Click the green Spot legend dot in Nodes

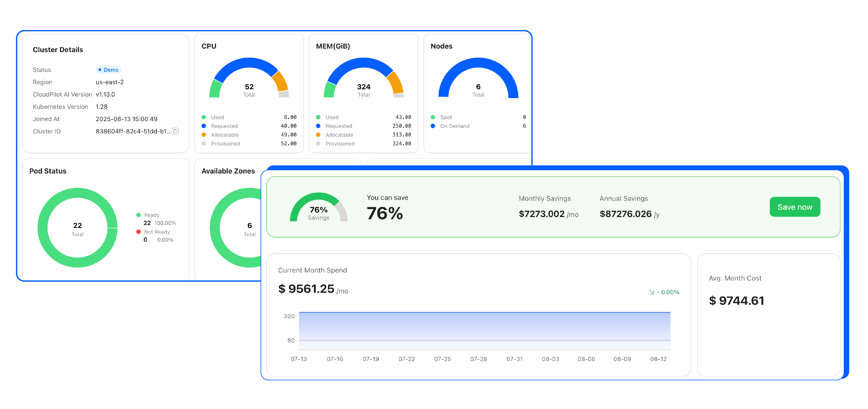pyautogui.click(x=433, y=117)
